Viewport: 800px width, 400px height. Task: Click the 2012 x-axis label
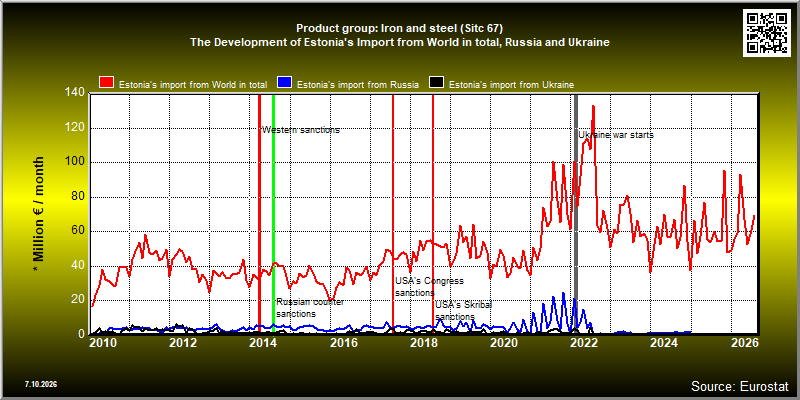point(184,343)
